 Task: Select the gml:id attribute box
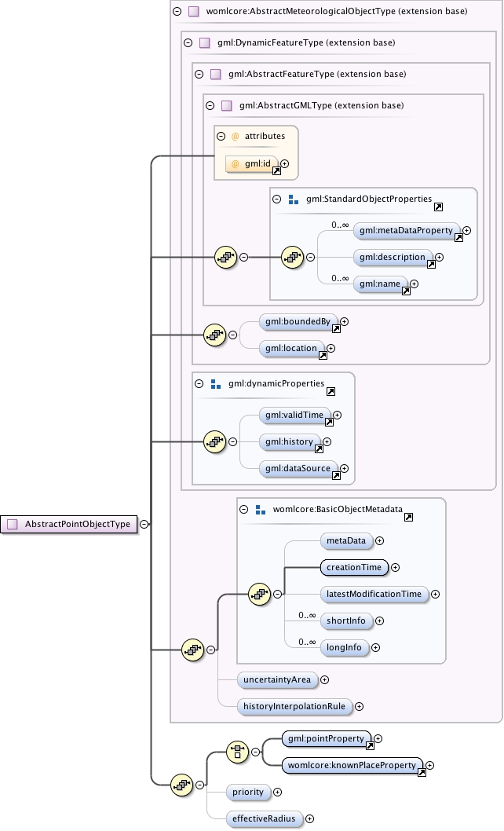click(252, 163)
